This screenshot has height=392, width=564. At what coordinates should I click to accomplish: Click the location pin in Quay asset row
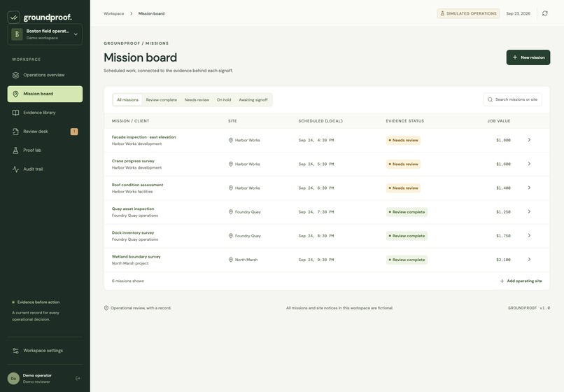point(231,212)
